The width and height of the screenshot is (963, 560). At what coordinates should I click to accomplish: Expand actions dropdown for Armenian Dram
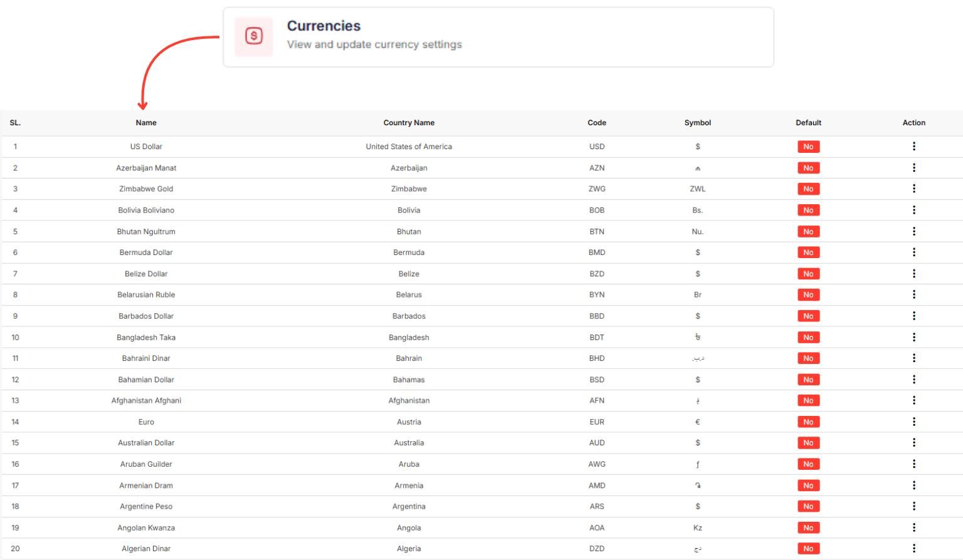913,485
